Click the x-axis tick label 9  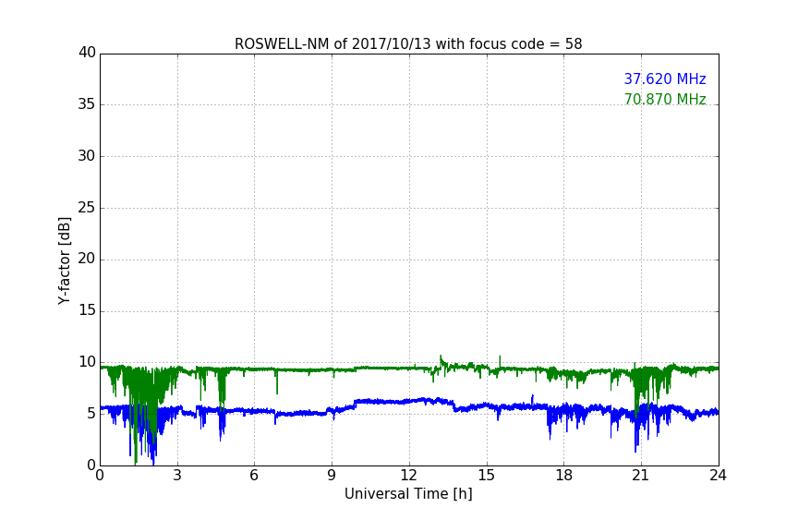pyautogui.click(x=332, y=476)
